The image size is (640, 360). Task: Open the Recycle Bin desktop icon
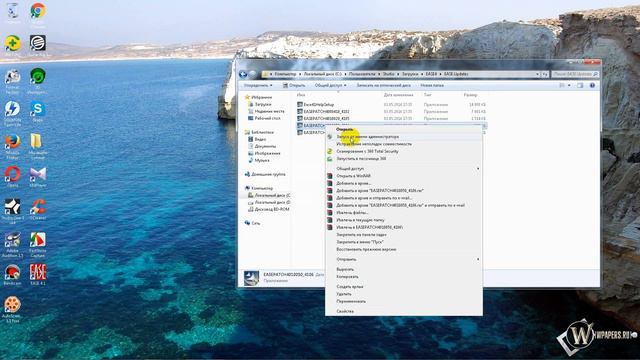[13, 11]
